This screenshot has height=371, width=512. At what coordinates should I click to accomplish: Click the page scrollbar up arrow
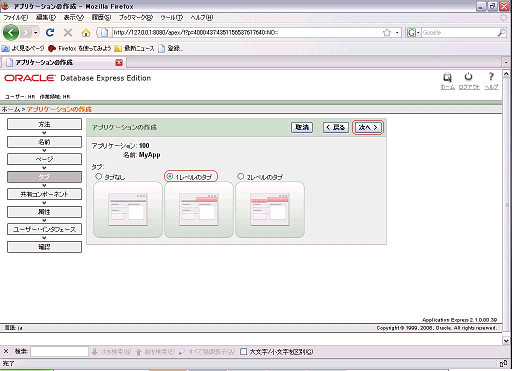point(506,74)
